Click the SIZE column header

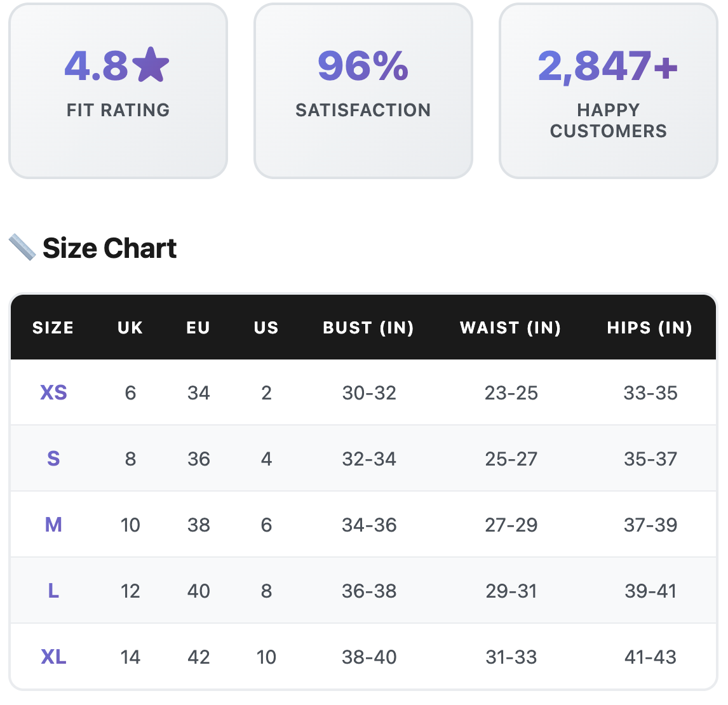pyautogui.click(x=53, y=328)
